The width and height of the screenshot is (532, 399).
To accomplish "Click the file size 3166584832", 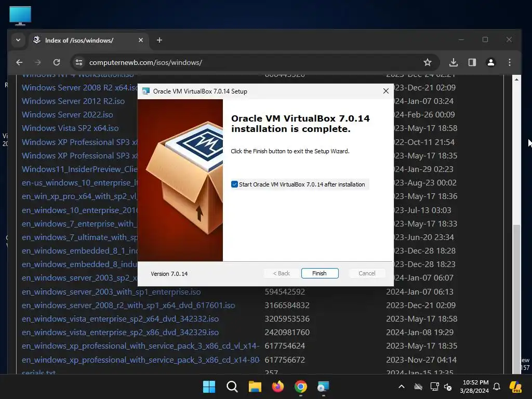I will (287, 305).
